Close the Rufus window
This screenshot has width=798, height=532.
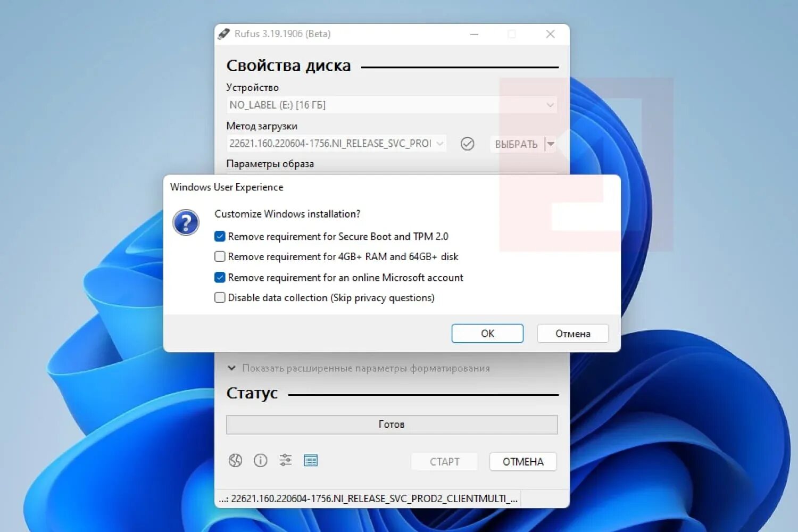[x=550, y=34]
